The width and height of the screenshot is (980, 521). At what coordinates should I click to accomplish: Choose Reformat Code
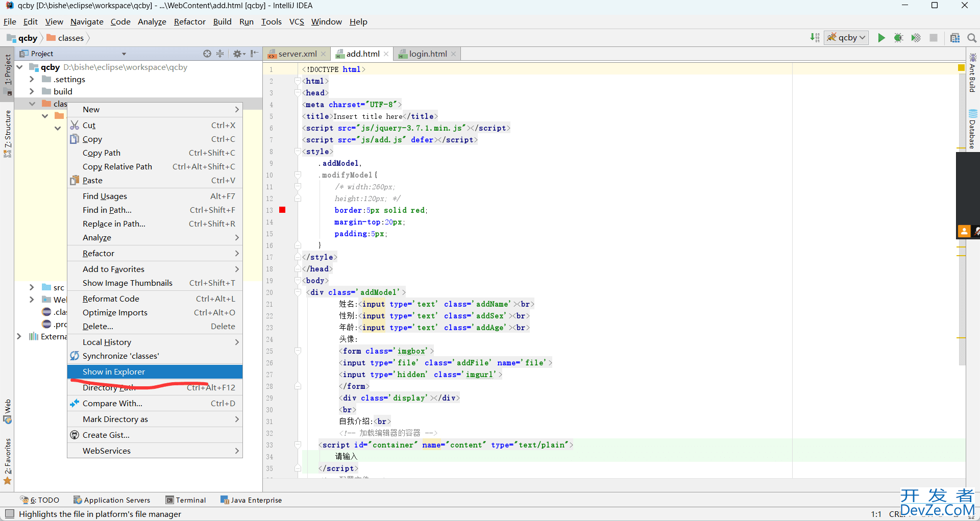[x=155, y=299]
